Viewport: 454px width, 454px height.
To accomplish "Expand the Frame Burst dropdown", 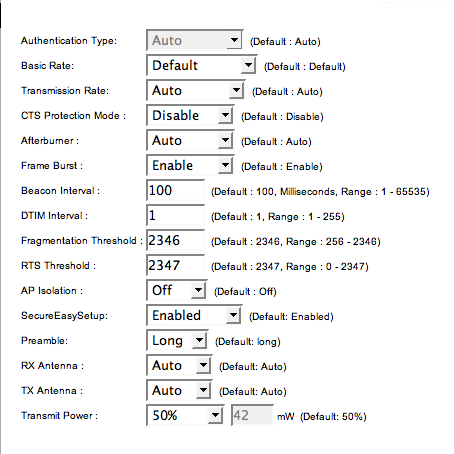I will (x=190, y=165).
